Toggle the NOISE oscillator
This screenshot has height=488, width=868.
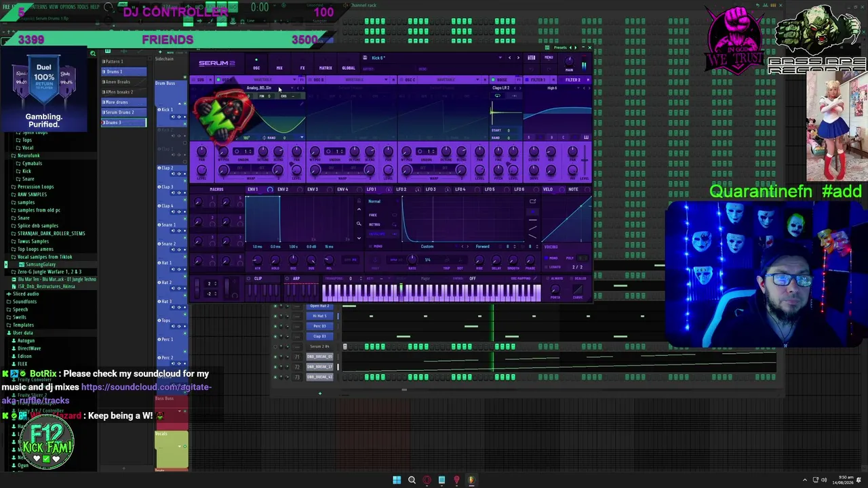(x=493, y=80)
